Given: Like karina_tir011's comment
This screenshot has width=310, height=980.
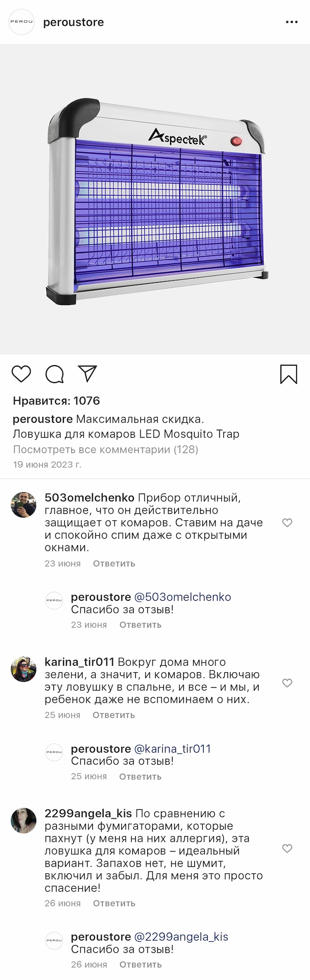Looking at the screenshot, I should 287,683.
